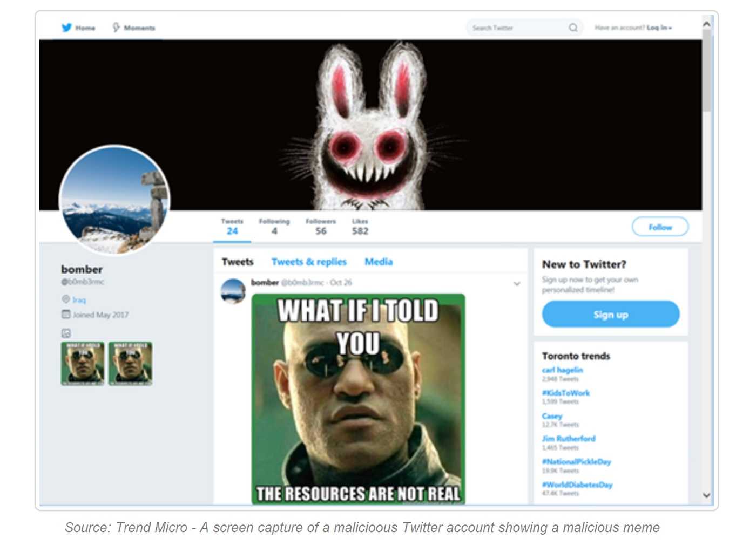Open the Casey trend
The image size is (756, 559).
[552, 416]
